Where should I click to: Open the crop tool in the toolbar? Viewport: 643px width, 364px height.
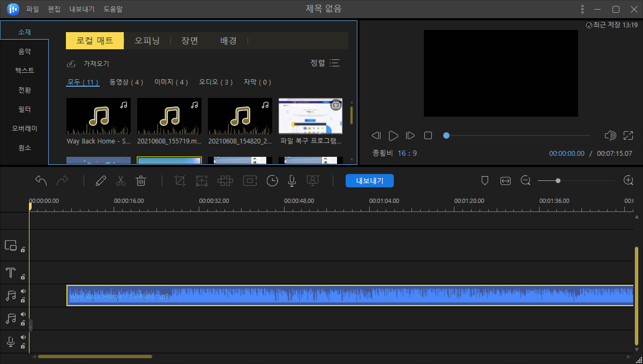(x=180, y=180)
